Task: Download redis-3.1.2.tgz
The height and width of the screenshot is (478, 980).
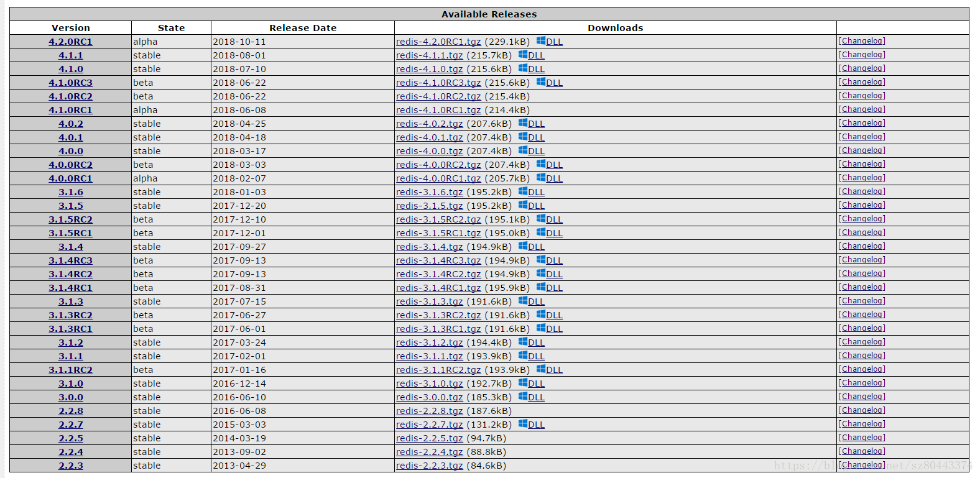Action: point(430,342)
